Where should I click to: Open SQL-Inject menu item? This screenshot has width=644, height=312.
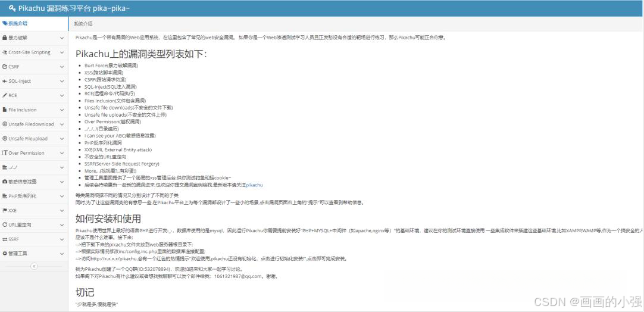click(34, 81)
